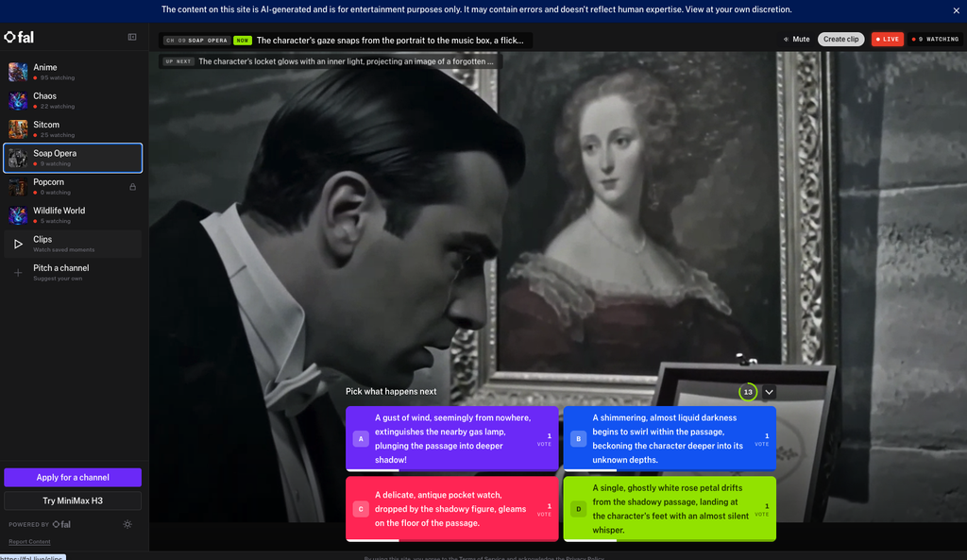The height and width of the screenshot is (560, 967).
Task: Collapse the sidebar with panel icon
Action: (132, 37)
